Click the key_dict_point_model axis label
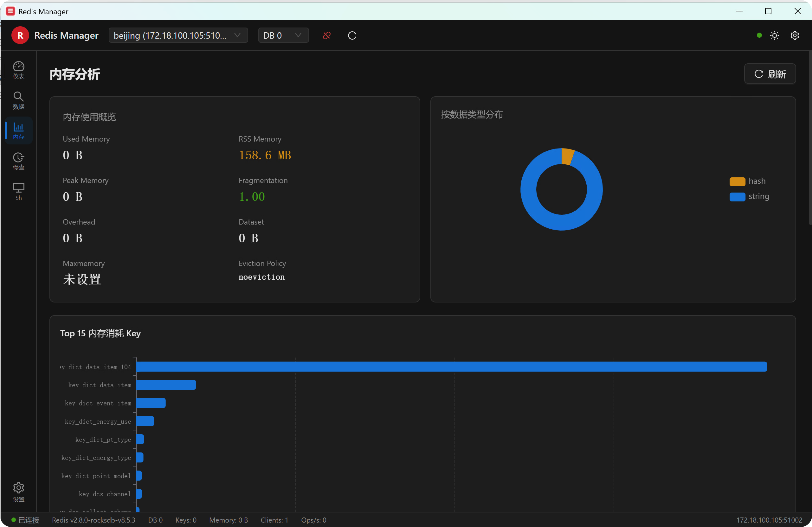Screen dimensions: 812x527 [96, 476]
